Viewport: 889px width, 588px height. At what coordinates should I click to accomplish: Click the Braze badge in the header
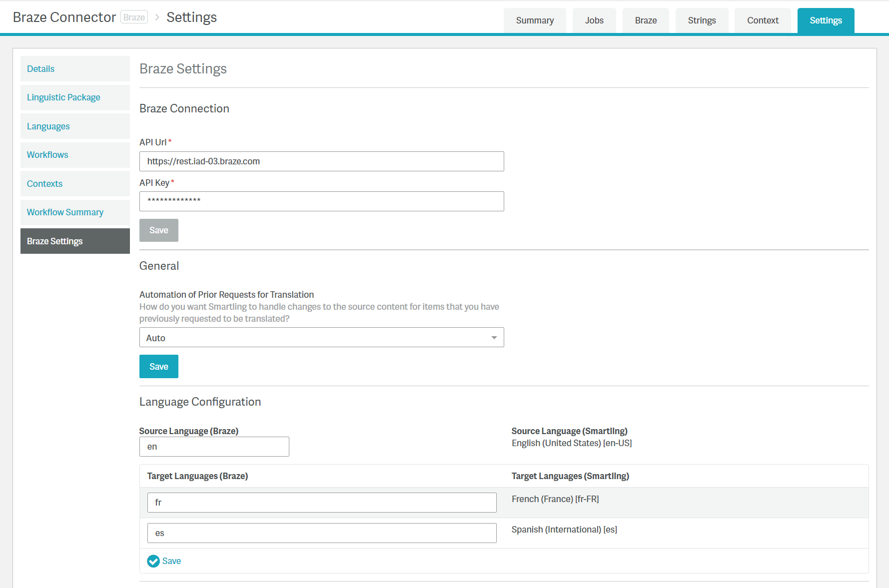(134, 17)
